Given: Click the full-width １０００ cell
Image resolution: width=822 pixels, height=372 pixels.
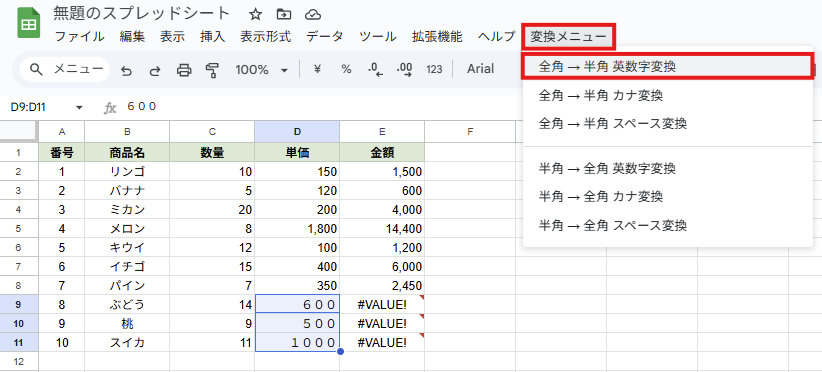Looking at the screenshot, I should click(x=297, y=343).
